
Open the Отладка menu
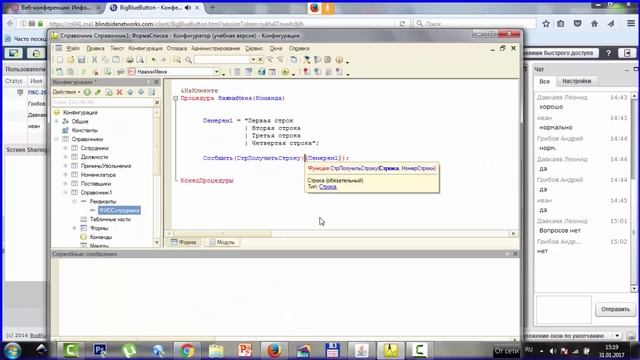pos(176,48)
